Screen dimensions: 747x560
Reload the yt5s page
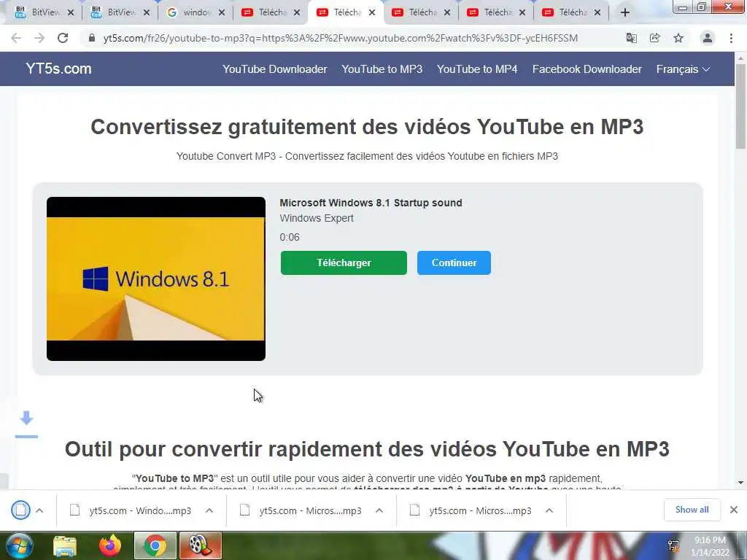(x=63, y=38)
